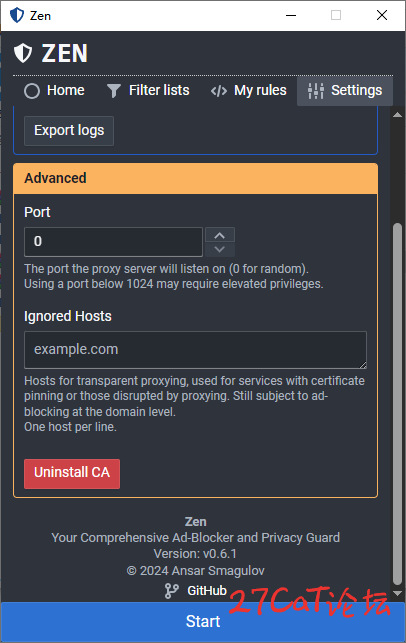Open the Home tab

point(54,91)
